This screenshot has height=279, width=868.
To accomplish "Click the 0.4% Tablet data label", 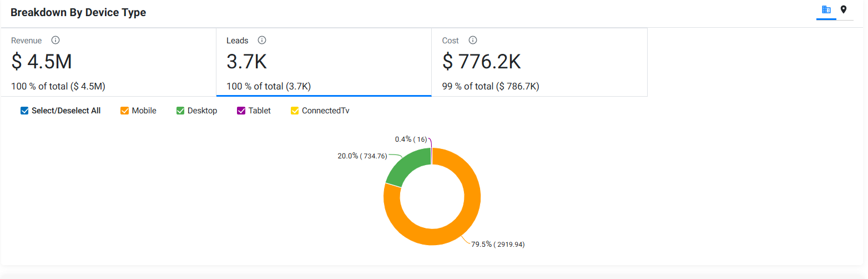I will click(x=411, y=139).
